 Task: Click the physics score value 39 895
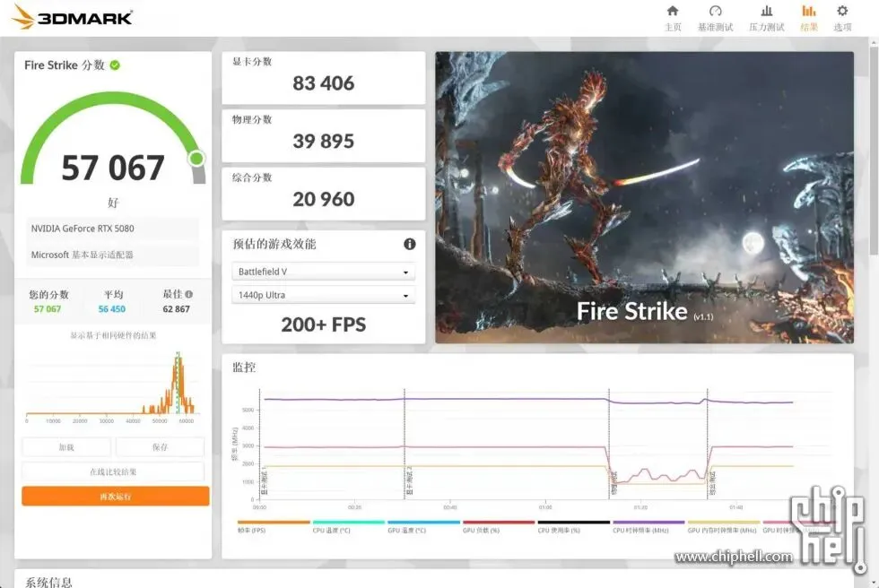point(324,141)
